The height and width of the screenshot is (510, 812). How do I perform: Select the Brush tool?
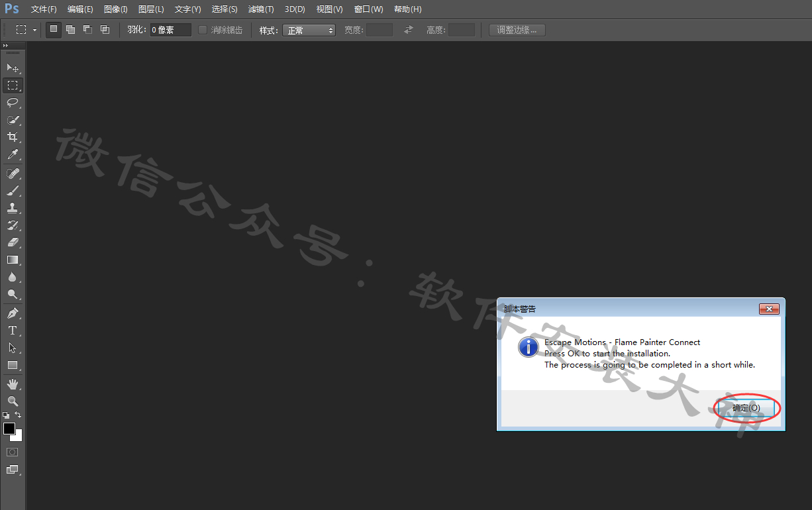click(x=13, y=191)
